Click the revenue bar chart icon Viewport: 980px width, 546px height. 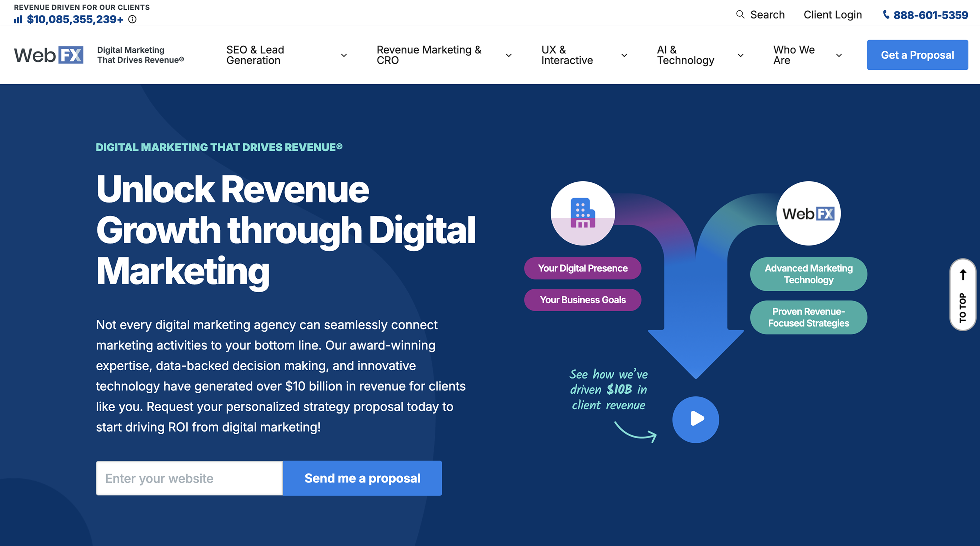[x=18, y=19]
